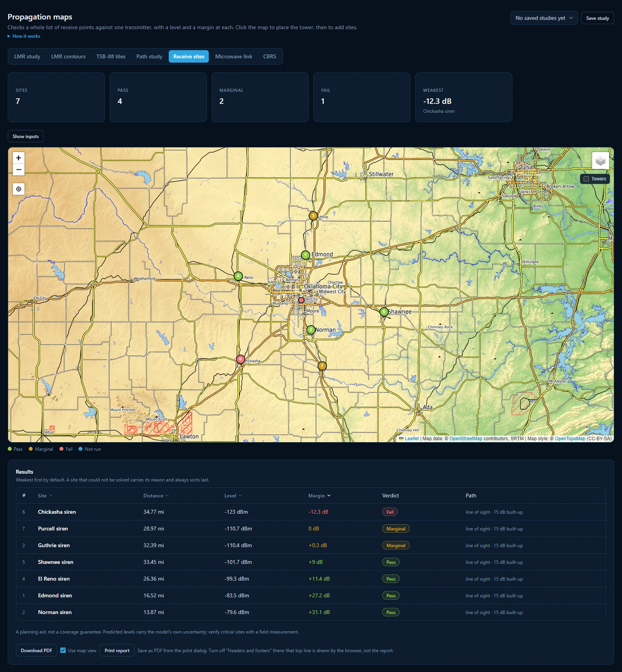This screenshot has height=672, width=622.
Task: Click the Weakest -12.3 dB summary card
Action: pyautogui.click(x=463, y=97)
